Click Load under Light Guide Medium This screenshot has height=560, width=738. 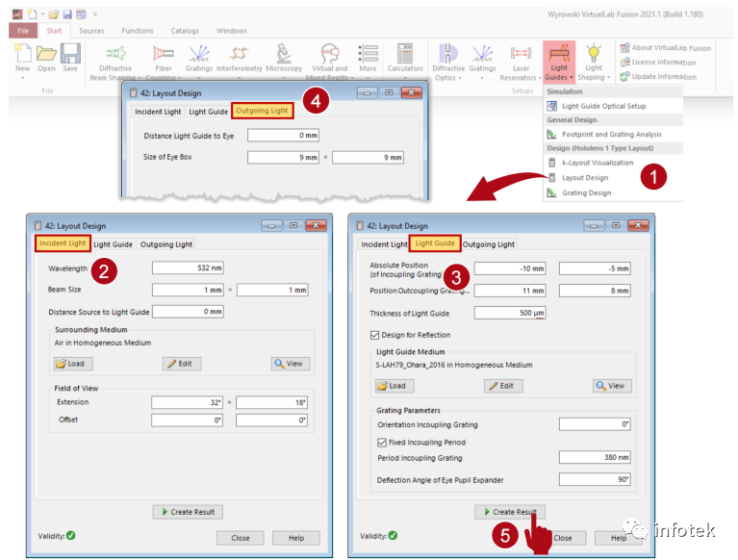[394, 386]
